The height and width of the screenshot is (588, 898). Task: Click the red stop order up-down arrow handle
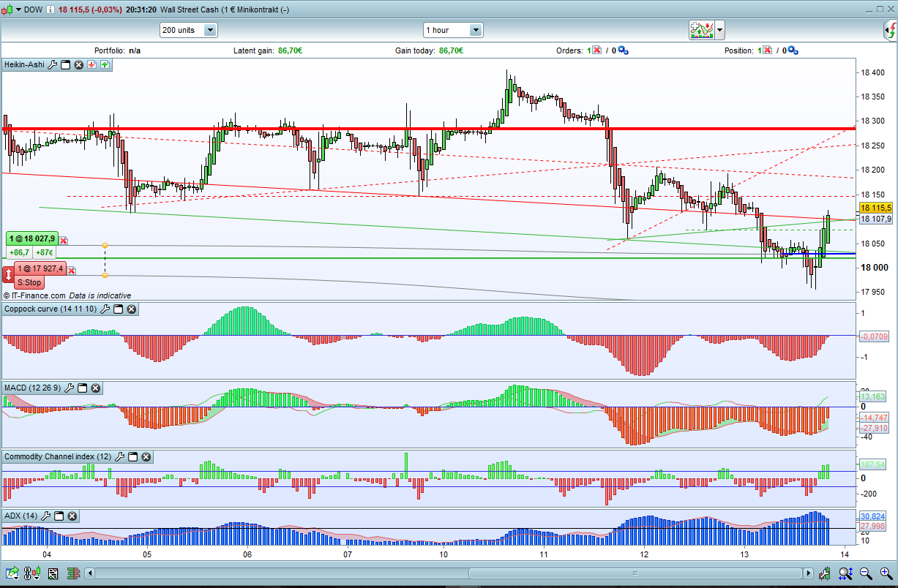click(8, 276)
